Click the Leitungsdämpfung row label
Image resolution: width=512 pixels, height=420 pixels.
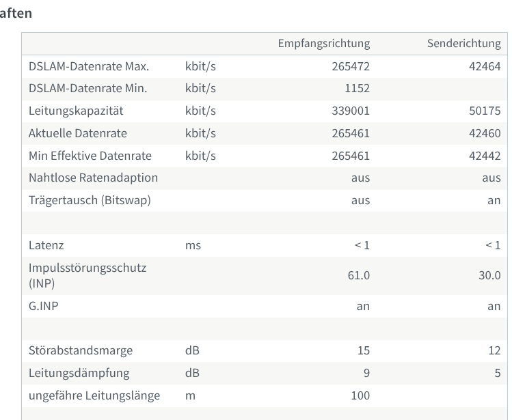[79, 373]
